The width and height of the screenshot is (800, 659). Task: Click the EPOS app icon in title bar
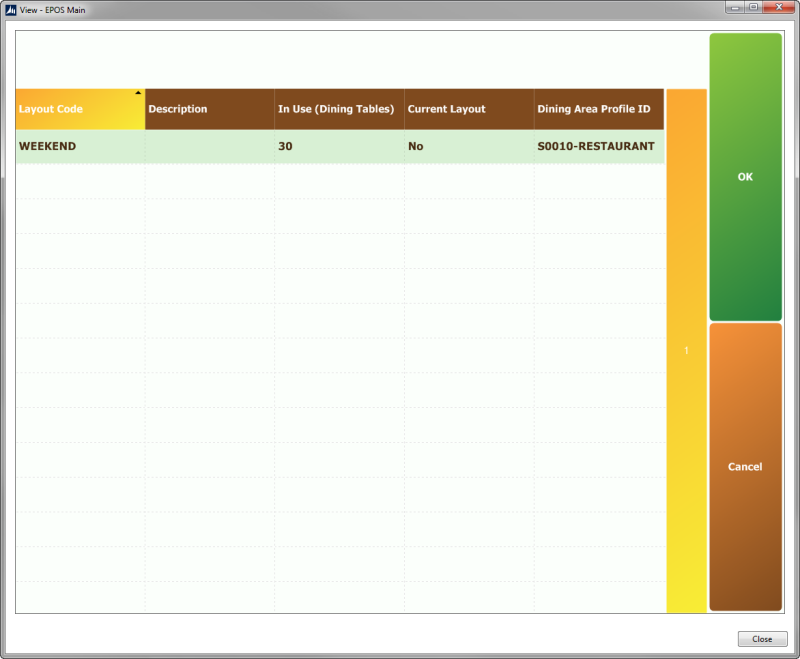[10, 8]
